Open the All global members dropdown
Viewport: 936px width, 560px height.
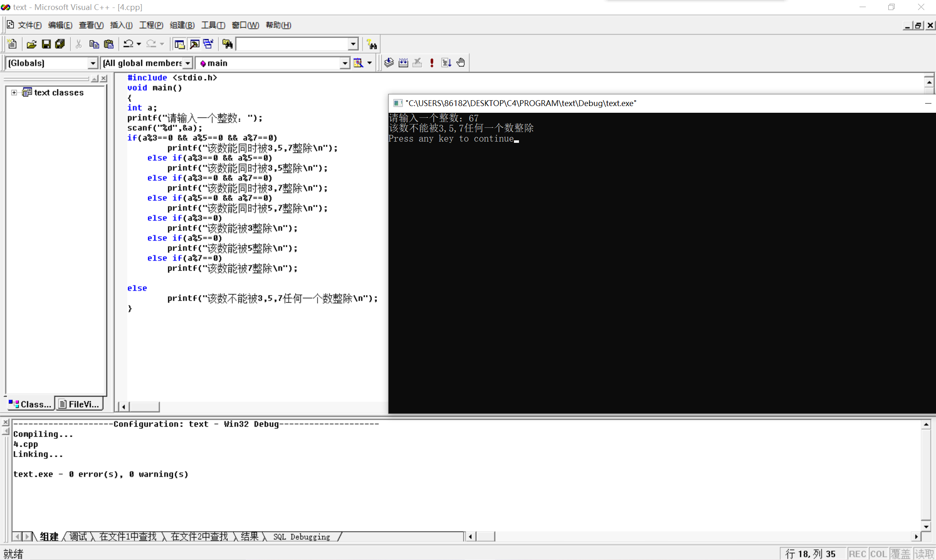tap(188, 63)
